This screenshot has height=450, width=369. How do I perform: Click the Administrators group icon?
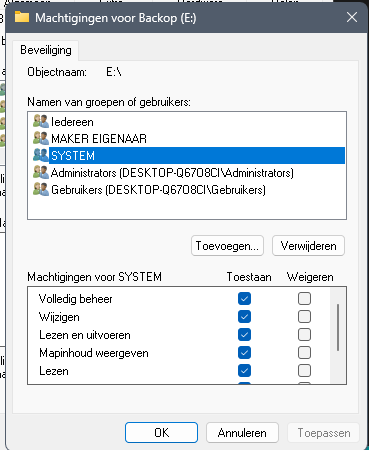(x=41, y=173)
